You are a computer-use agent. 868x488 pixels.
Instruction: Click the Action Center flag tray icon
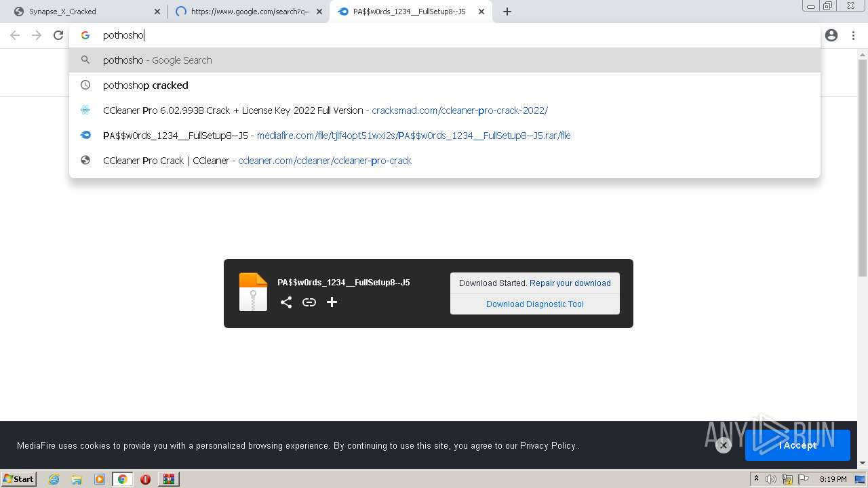point(803,479)
